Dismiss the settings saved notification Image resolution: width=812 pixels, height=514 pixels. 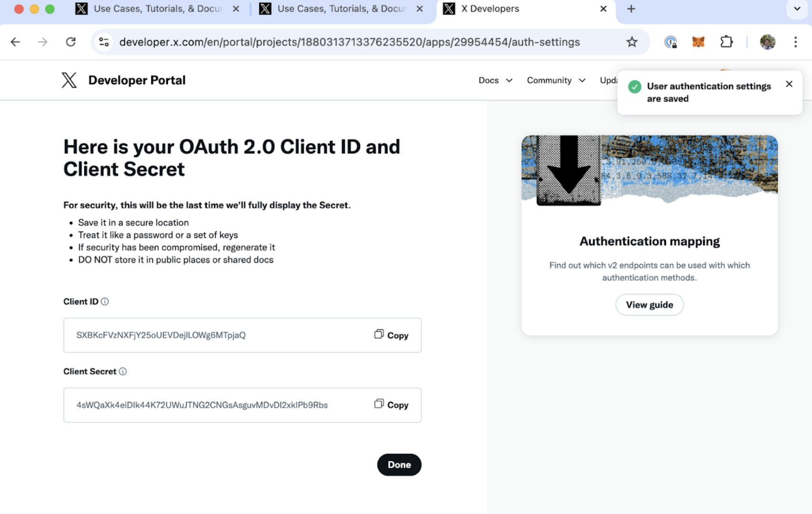(x=789, y=84)
